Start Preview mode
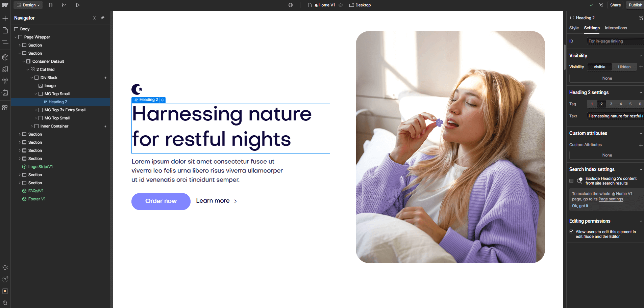This screenshot has width=644, height=308. 78,5
